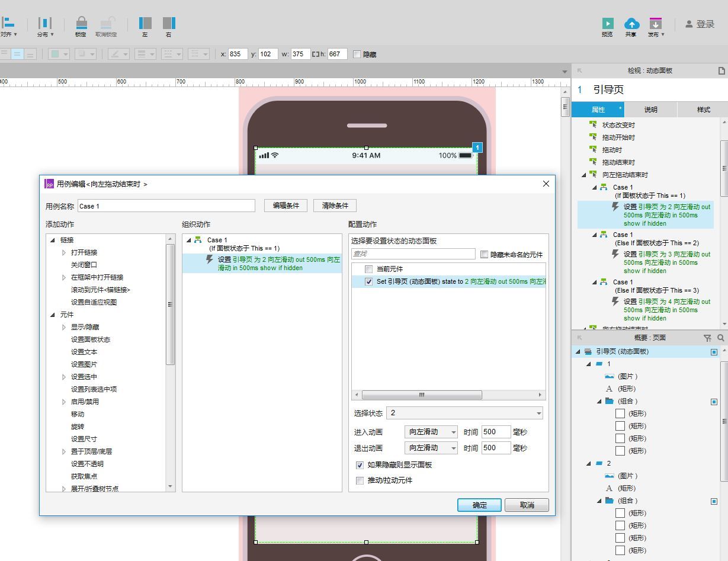Switch to the 说明 tab
The height and width of the screenshot is (561, 728).
650,110
